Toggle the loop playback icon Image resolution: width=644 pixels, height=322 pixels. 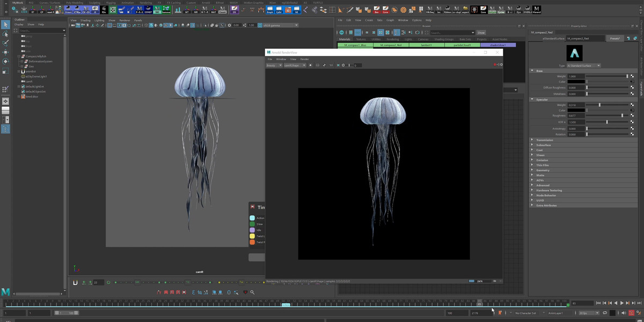pyautogui.click(x=605, y=313)
